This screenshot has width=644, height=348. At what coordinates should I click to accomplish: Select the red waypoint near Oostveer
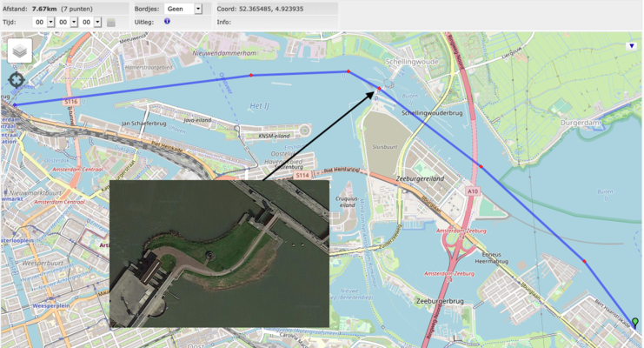[251, 76]
